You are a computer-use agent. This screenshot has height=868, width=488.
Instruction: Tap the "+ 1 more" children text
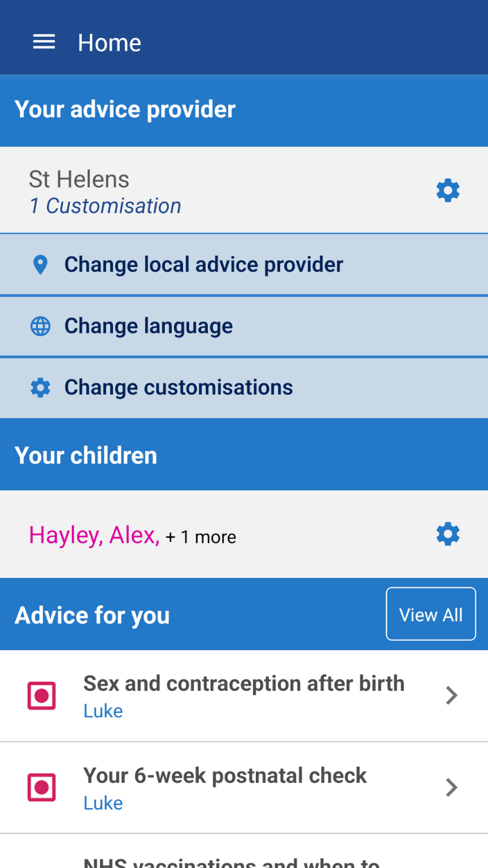[x=201, y=537]
